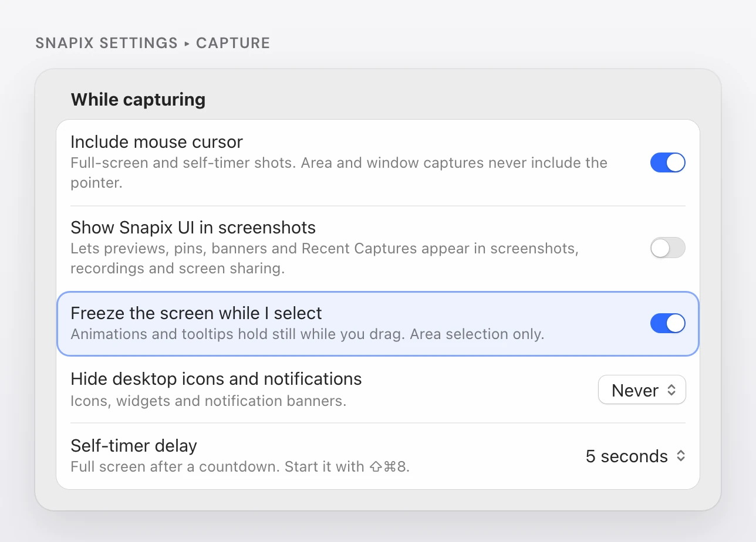Screen dimensions: 756x542
Task: Click the "Lets previews, pins, banners" description
Action: coord(325,258)
